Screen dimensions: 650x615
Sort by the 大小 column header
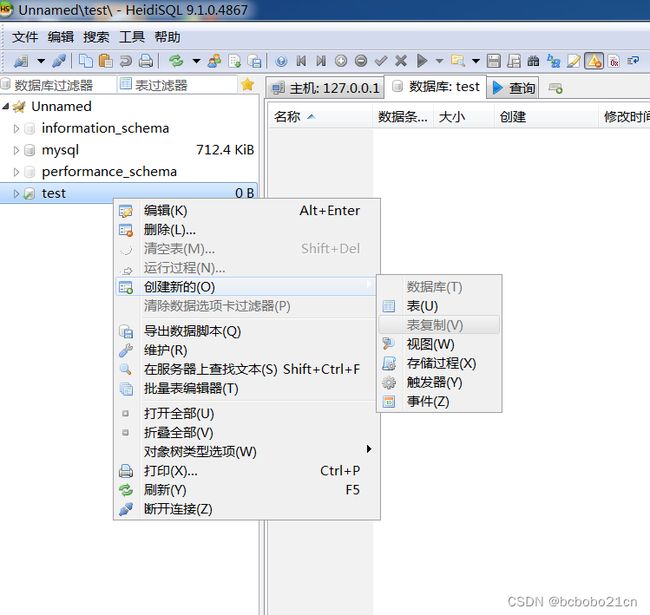463,117
